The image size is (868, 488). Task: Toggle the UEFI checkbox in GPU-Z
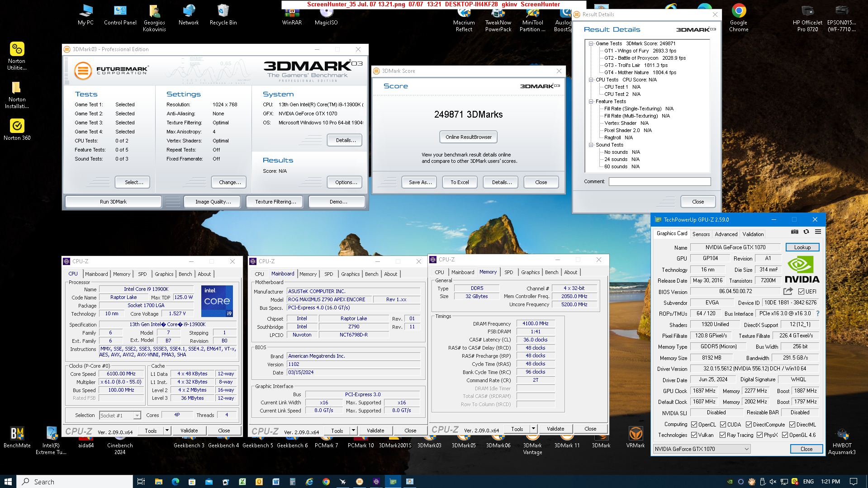pos(801,292)
